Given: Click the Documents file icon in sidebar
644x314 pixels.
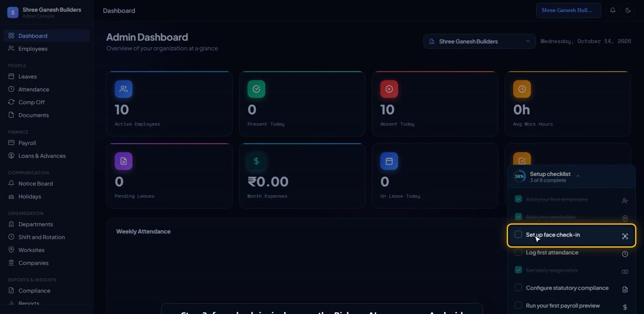Looking at the screenshot, I should pyautogui.click(x=11, y=115).
